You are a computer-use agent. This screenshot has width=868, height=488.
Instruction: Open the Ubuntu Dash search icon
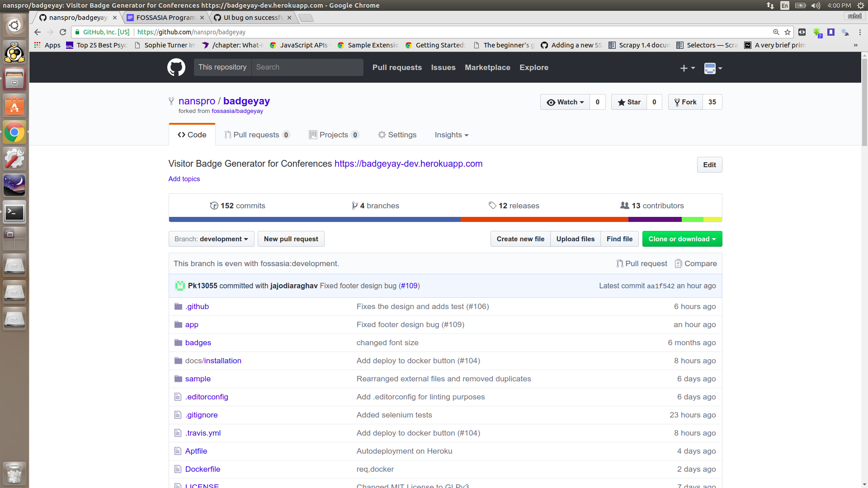pos(14,26)
